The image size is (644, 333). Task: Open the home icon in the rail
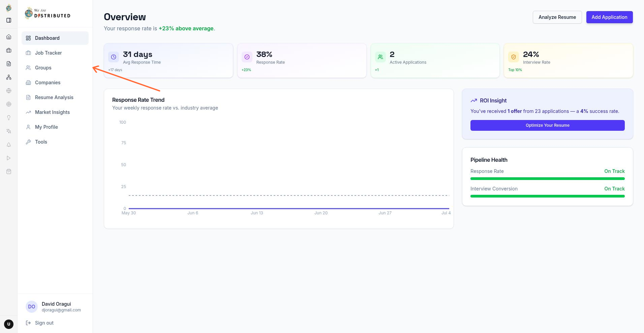[9, 37]
